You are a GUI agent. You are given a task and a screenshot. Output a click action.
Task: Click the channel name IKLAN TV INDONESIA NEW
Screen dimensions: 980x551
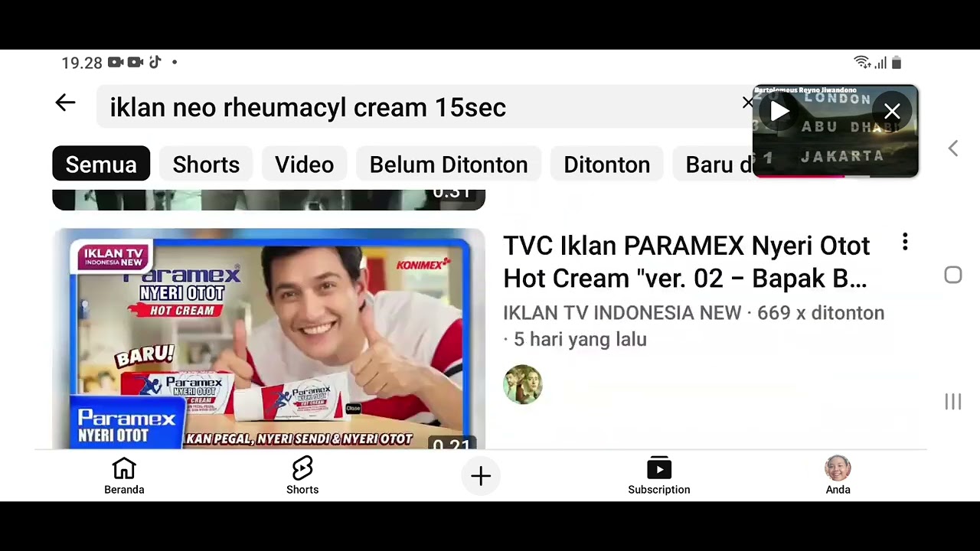(622, 313)
